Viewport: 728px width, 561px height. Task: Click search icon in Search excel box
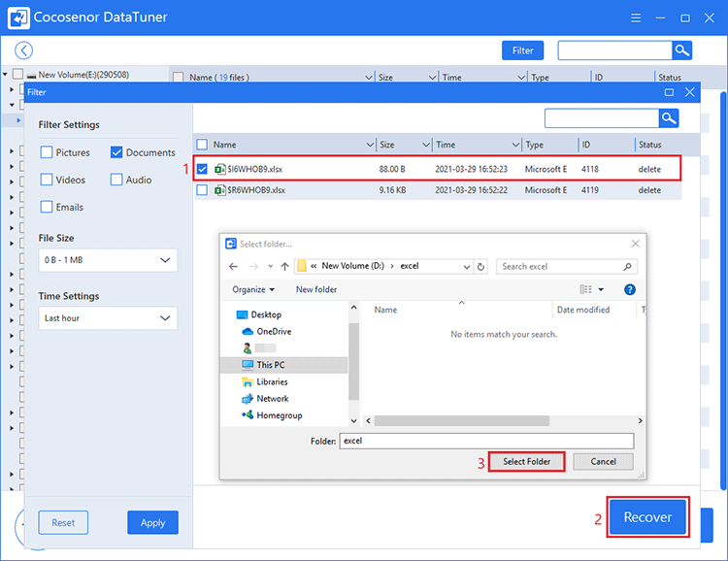point(627,267)
